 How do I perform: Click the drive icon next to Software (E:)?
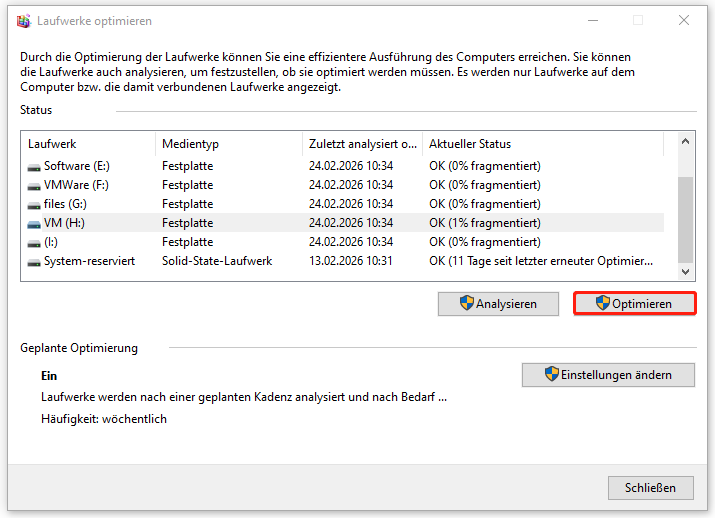[x=34, y=167]
